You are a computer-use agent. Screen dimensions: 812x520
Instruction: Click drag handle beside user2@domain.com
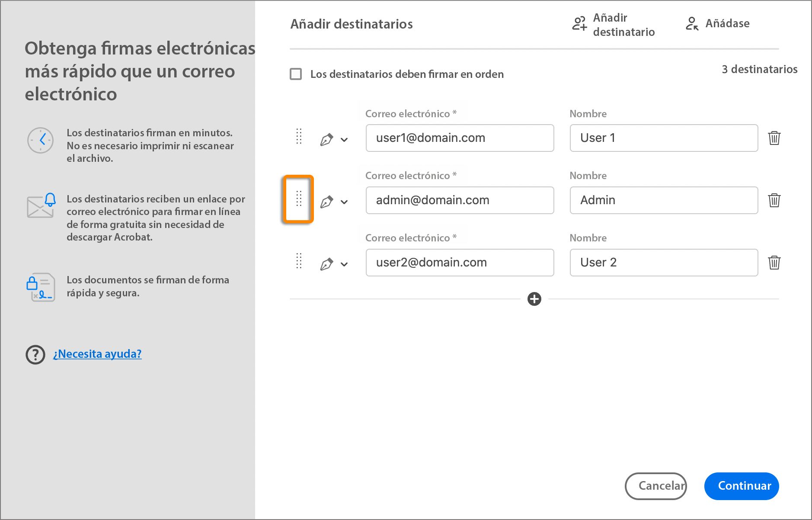[x=298, y=261]
